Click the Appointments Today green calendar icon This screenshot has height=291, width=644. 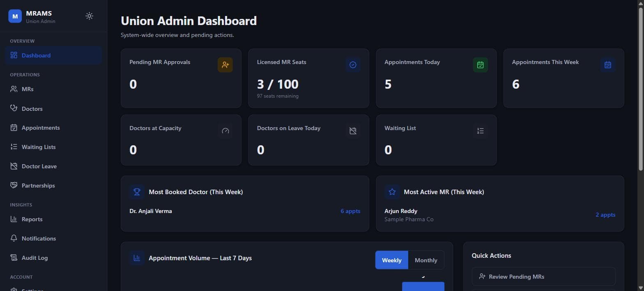pyautogui.click(x=481, y=65)
